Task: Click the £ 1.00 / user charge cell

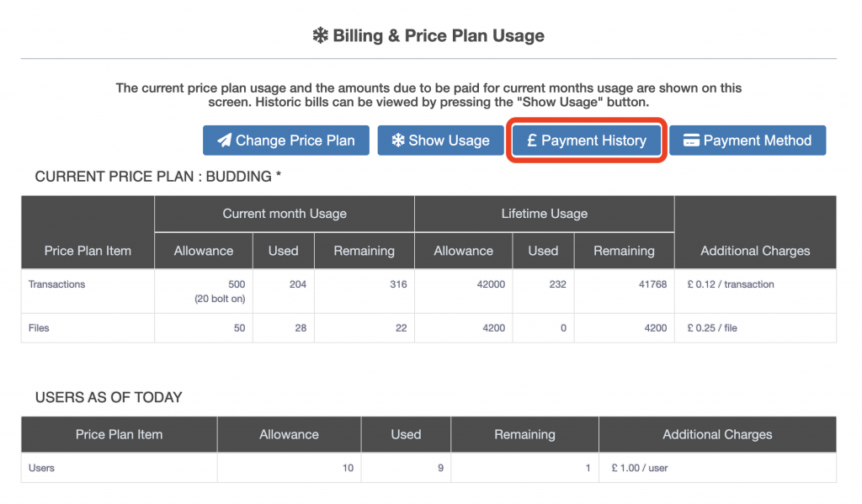Action: pos(640,468)
